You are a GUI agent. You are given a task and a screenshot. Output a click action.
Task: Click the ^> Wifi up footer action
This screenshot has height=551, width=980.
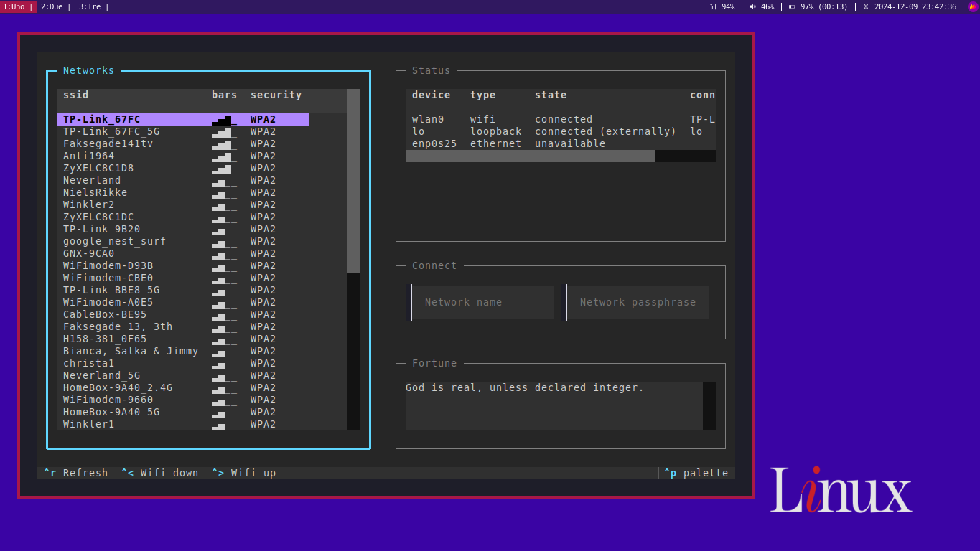click(243, 473)
